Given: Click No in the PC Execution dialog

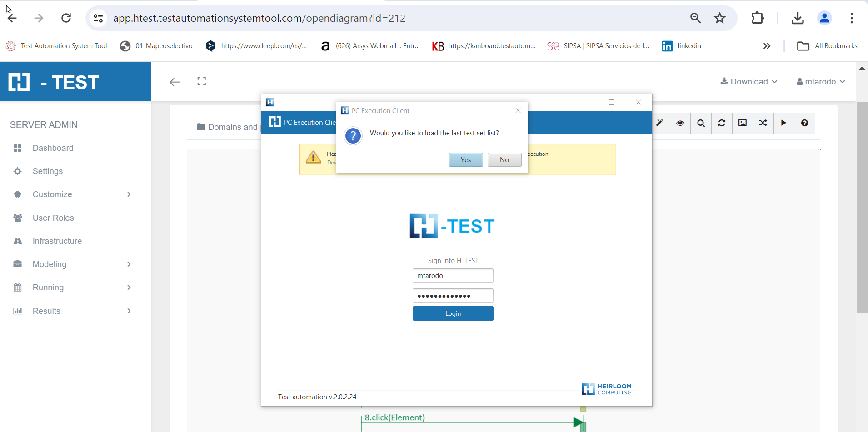Looking at the screenshot, I should click(504, 160).
